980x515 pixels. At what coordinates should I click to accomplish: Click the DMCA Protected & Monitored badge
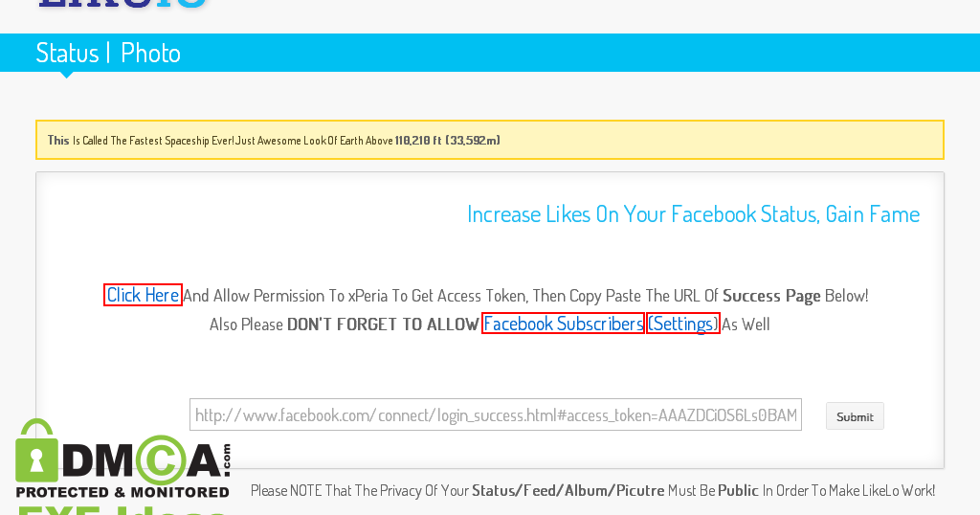coord(122,459)
